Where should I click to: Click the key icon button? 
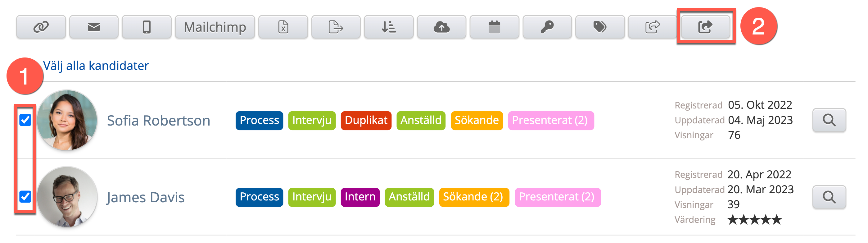coord(547,27)
